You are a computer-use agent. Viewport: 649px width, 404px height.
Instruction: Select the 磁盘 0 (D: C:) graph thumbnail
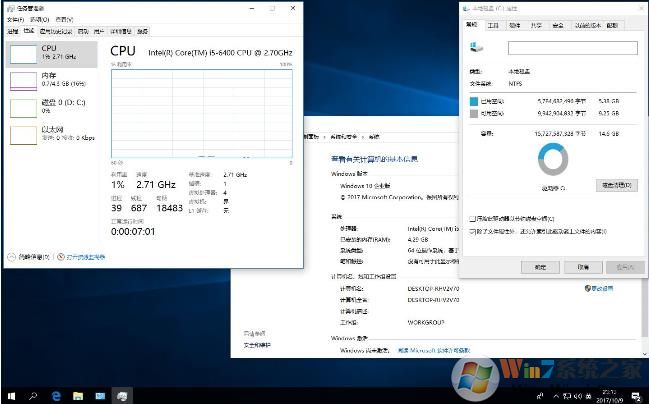(23, 108)
